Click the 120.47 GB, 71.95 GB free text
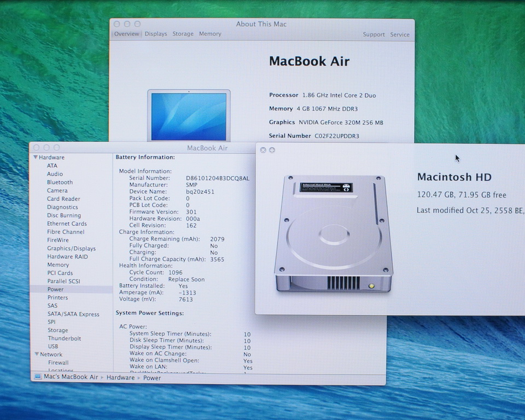The width and height of the screenshot is (525, 420). tap(462, 195)
